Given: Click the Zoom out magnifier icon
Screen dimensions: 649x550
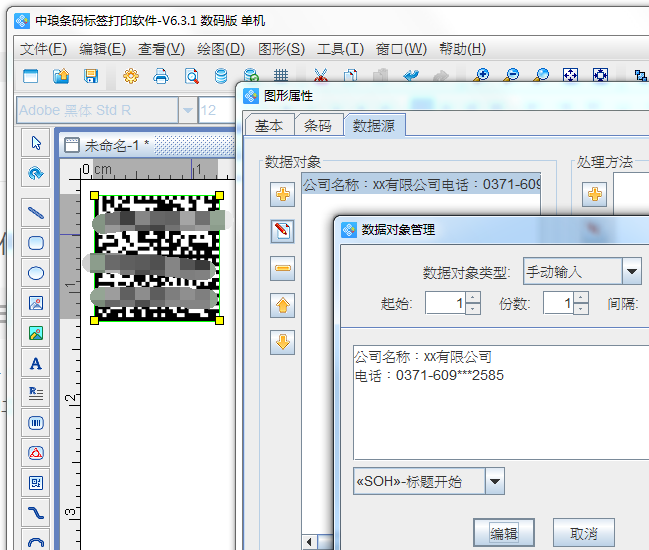Looking at the screenshot, I should pyautogui.click(x=512, y=75).
